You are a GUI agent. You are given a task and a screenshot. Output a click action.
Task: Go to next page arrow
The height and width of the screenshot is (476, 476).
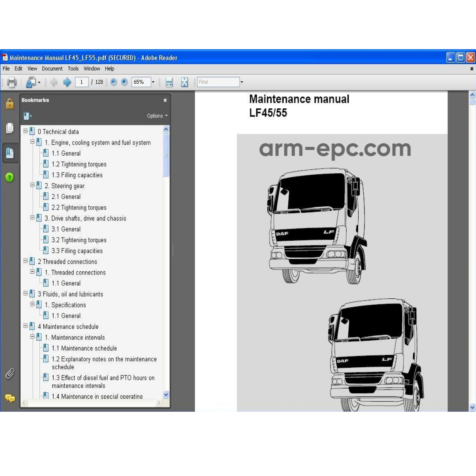[67, 82]
